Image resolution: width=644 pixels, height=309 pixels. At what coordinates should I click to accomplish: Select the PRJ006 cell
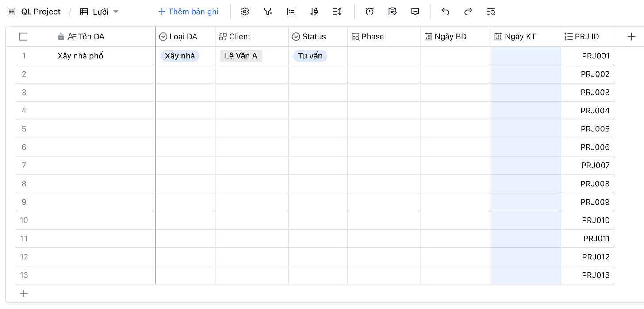point(587,147)
